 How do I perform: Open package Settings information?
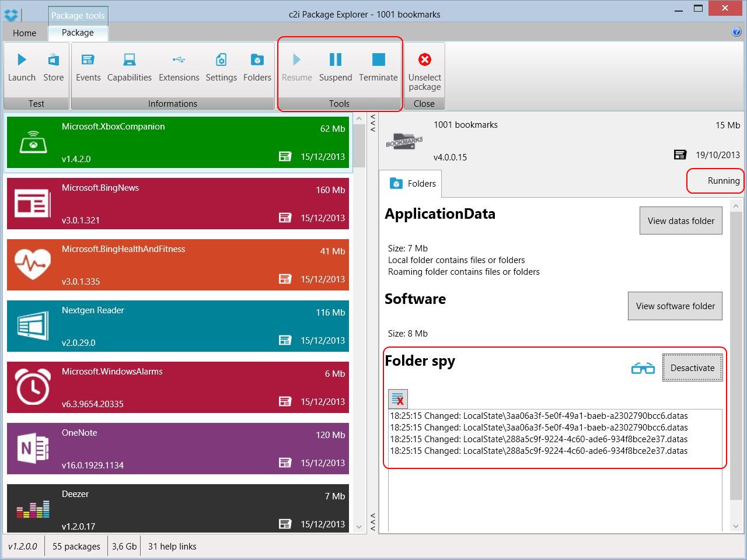pyautogui.click(x=221, y=67)
